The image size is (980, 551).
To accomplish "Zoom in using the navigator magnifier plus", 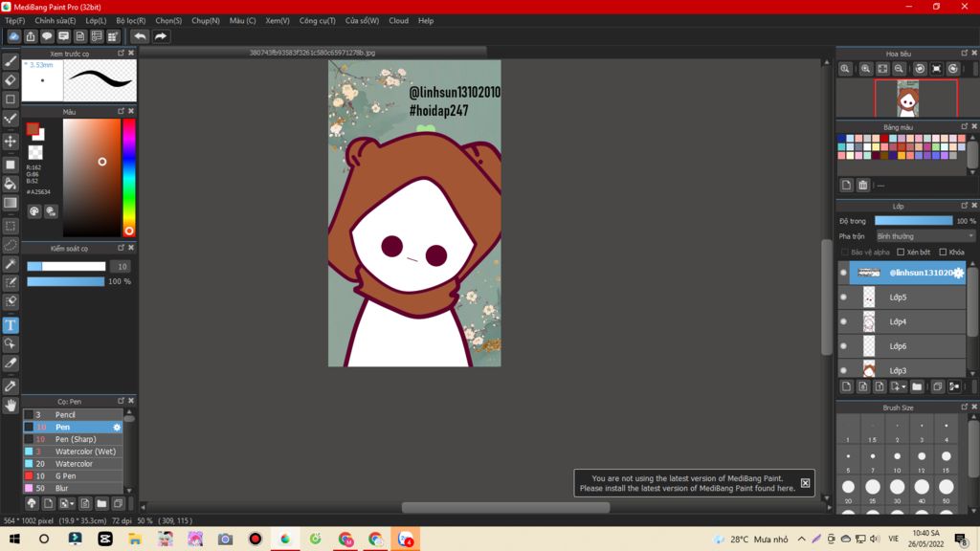I will [865, 69].
